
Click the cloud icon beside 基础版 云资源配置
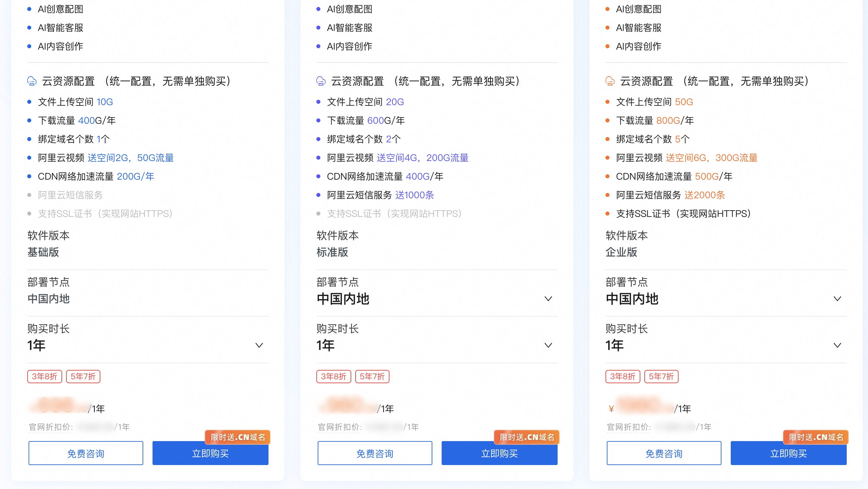(31, 81)
